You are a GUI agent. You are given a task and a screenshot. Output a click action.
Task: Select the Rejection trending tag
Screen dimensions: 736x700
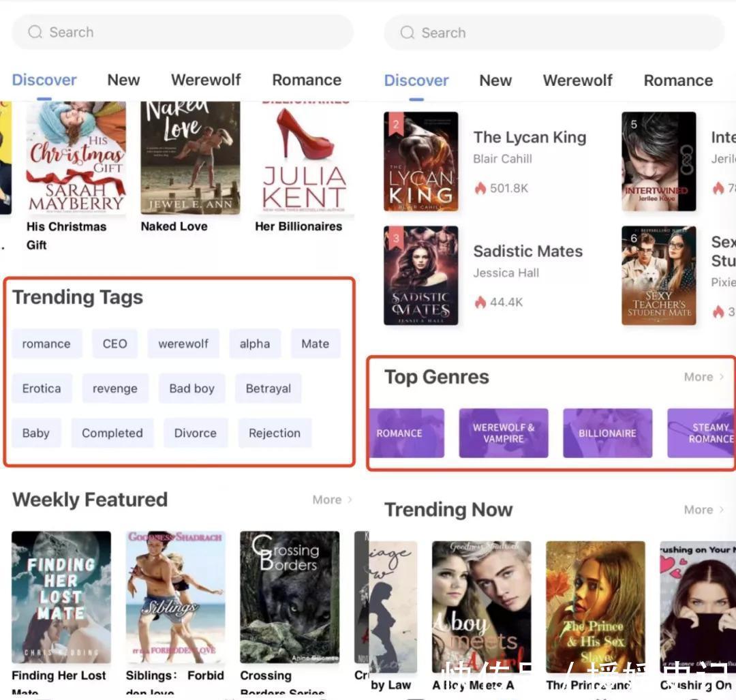(275, 433)
